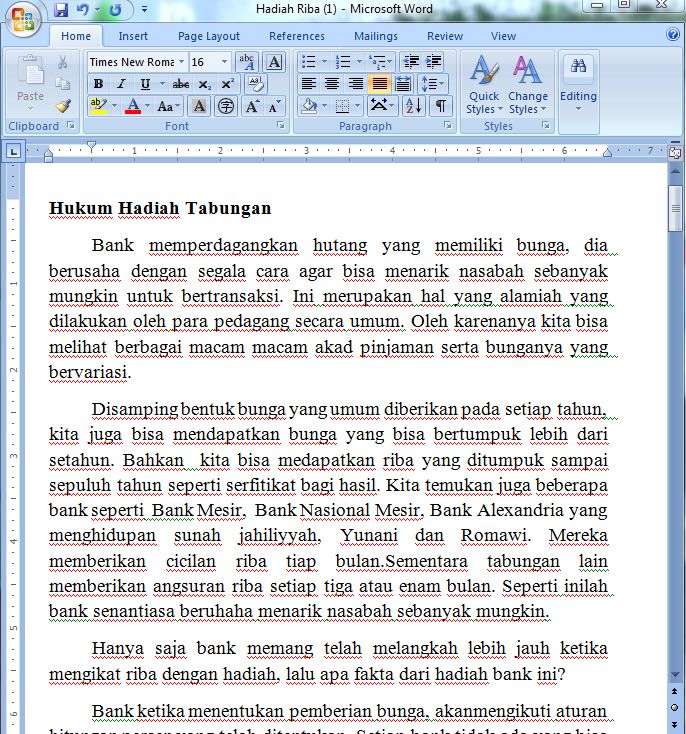The width and height of the screenshot is (686, 734).
Task: Expand the font size 16 dropdown
Action: point(224,62)
